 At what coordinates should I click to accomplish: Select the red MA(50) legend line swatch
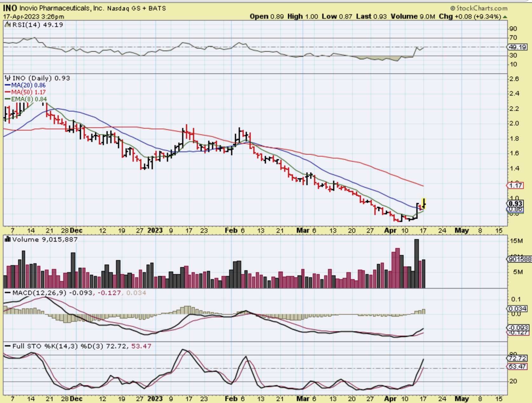tap(8, 92)
